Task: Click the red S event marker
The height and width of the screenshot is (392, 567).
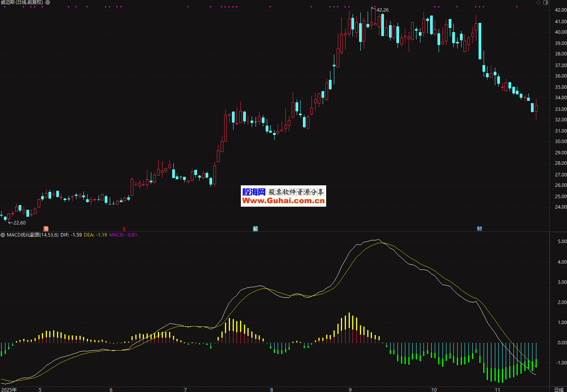Action: (124, 229)
